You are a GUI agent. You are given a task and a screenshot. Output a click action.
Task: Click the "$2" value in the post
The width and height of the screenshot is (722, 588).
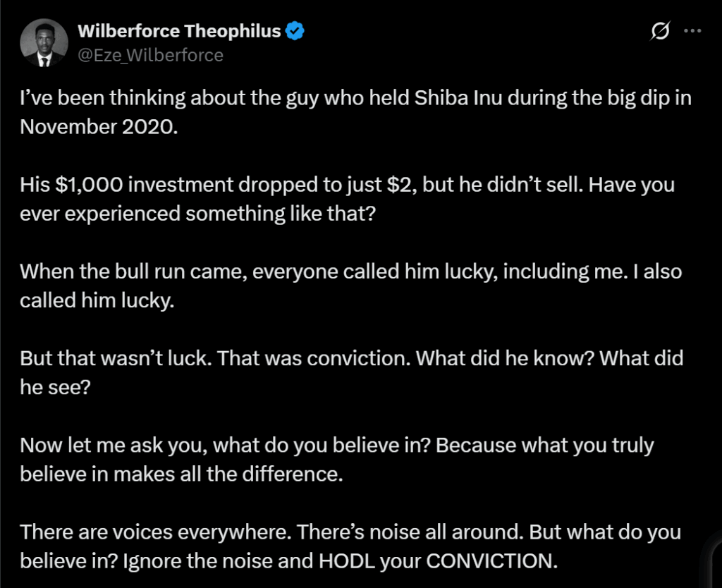pos(406,185)
